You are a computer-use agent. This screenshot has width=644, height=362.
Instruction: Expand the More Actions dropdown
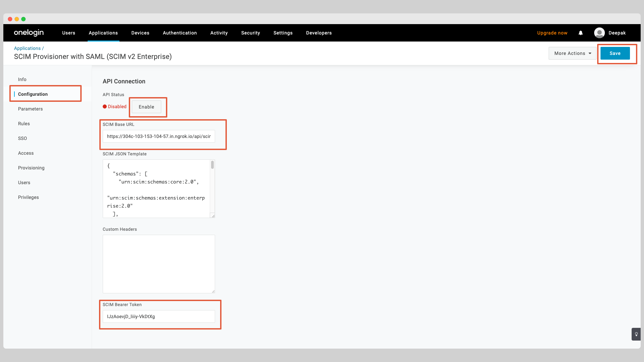572,53
